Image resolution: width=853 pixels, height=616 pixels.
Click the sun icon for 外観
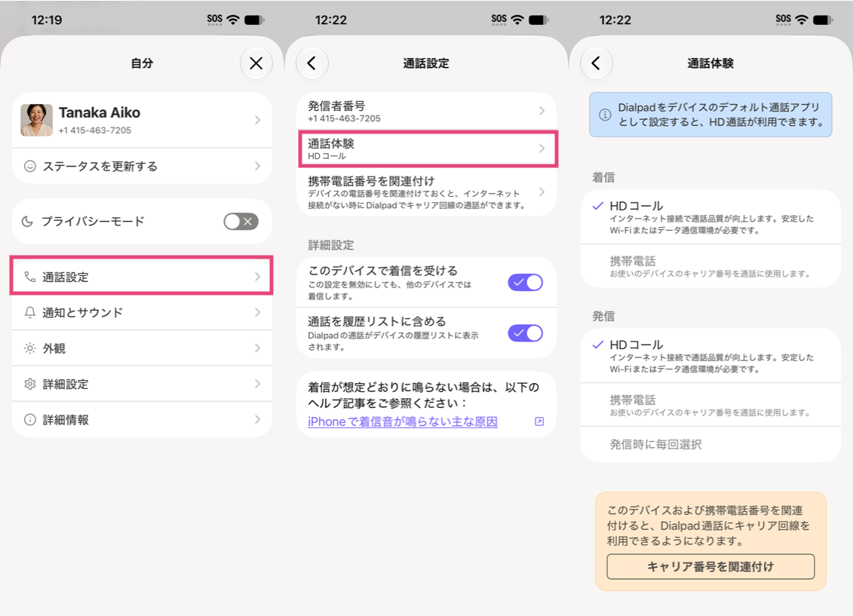[x=30, y=348]
